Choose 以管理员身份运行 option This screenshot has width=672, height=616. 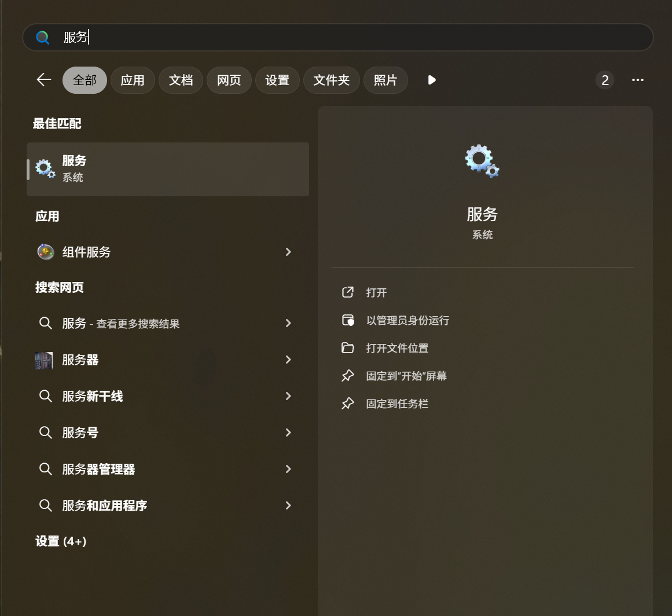[407, 321]
